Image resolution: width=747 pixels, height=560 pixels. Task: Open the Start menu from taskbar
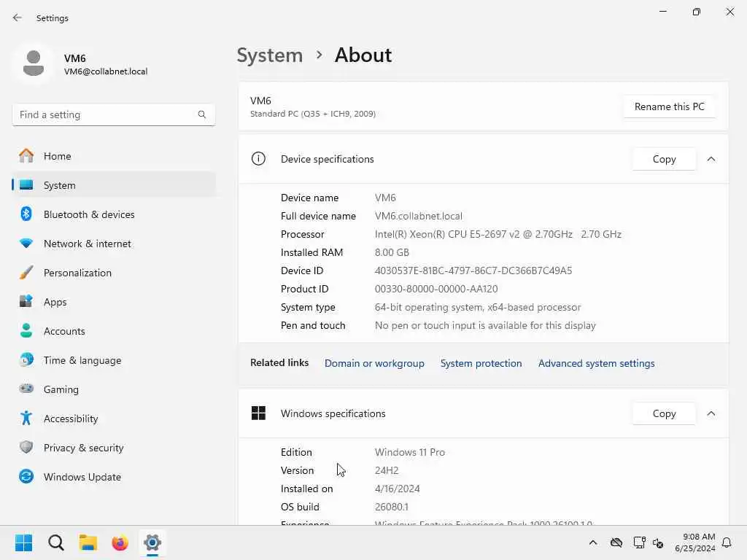pos(24,542)
